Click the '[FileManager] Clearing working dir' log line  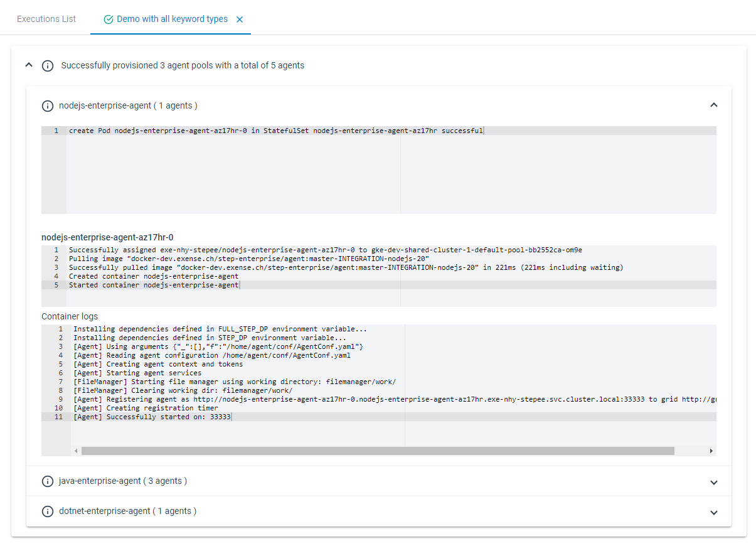coord(183,390)
